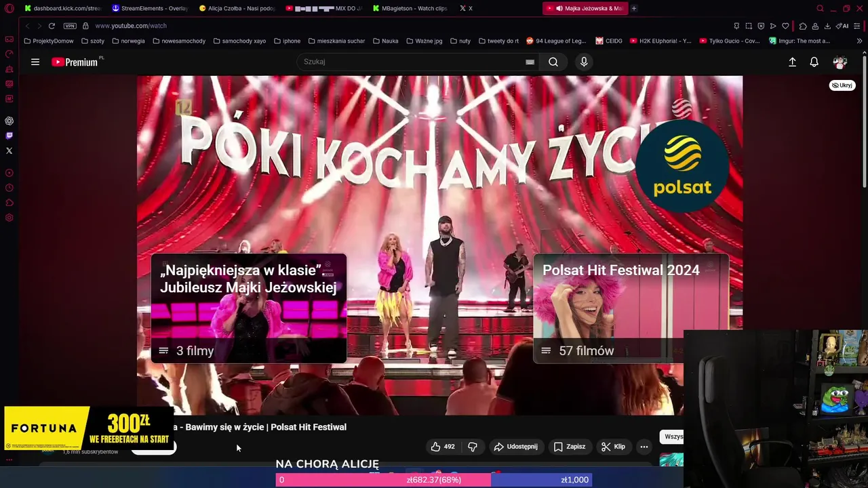The width and height of the screenshot is (868, 488).
Task: Select the Majka Jeżowska YouTube tab
Action: [585, 8]
